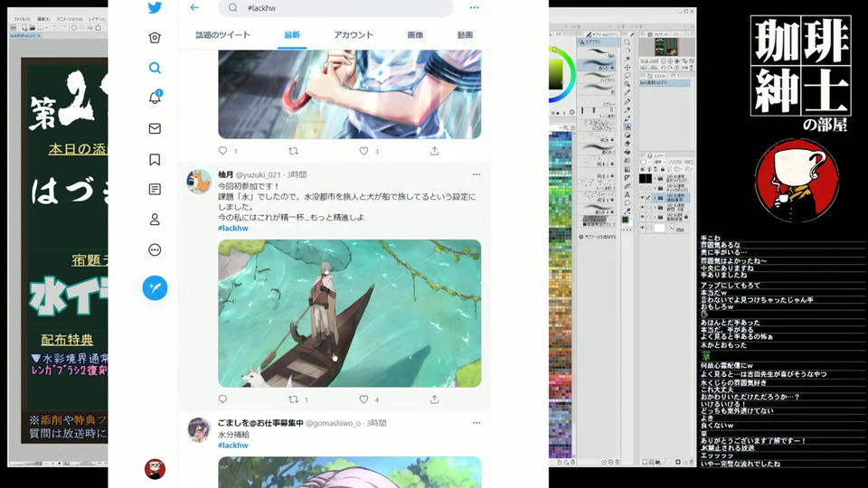868x488 pixels.
Task: Select the Move layer tool in Clip Studio
Action: pos(627,67)
